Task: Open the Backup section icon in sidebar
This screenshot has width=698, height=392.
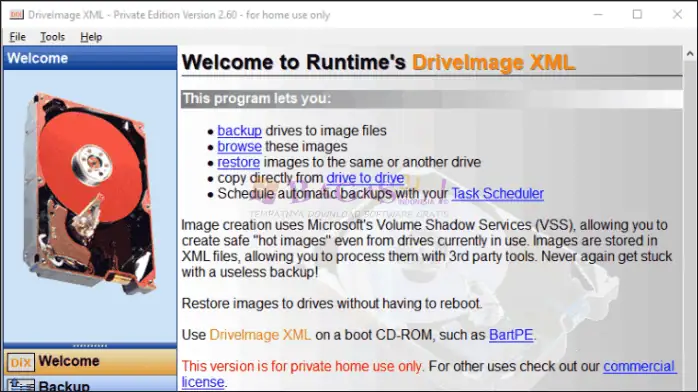Action: [x=20, y=385]
